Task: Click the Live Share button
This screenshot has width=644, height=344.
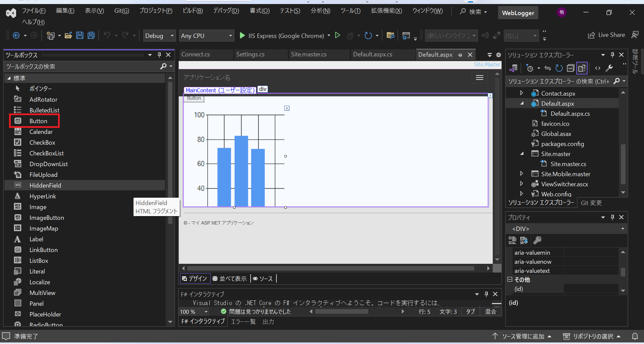Action: [606, 35]
